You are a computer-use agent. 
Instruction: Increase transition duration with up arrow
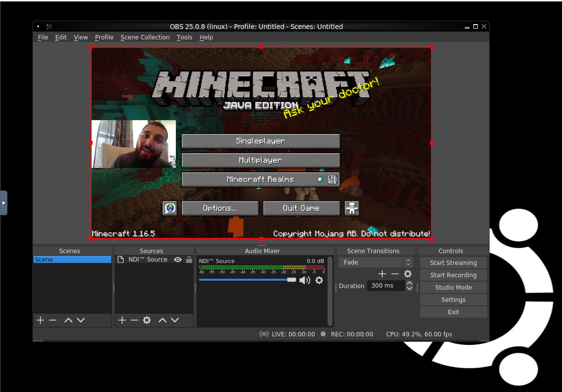coord(409,283)
